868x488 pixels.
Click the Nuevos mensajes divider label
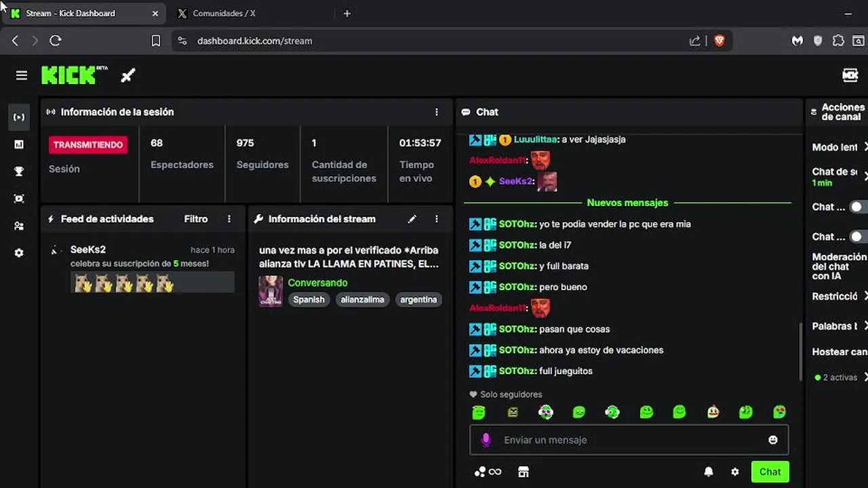click(627, 203)
